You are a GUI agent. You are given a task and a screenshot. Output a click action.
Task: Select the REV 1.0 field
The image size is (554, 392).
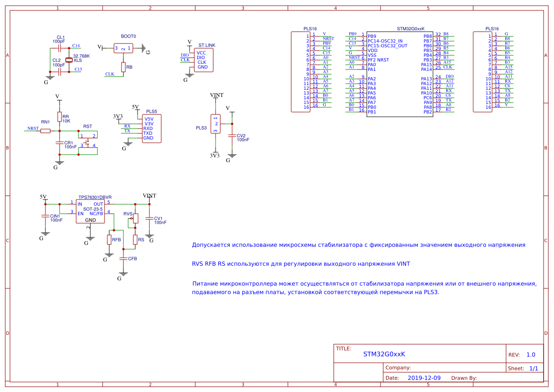(522, 355)
